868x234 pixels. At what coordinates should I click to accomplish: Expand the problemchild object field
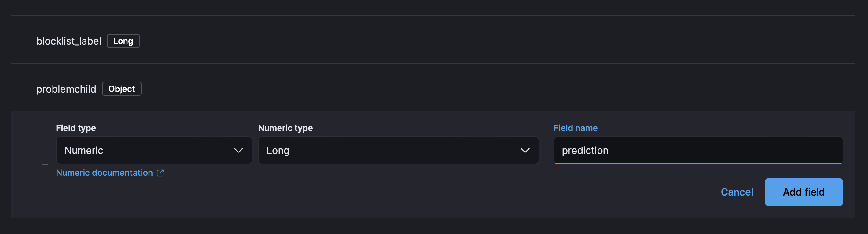tap(66, 89)
